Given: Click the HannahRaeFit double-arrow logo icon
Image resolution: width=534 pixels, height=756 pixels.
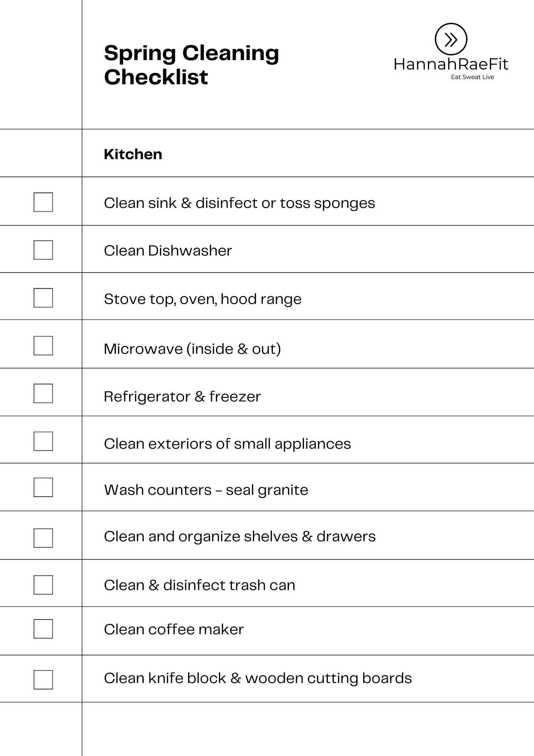Looking at the screenshot, I should 451,39.
